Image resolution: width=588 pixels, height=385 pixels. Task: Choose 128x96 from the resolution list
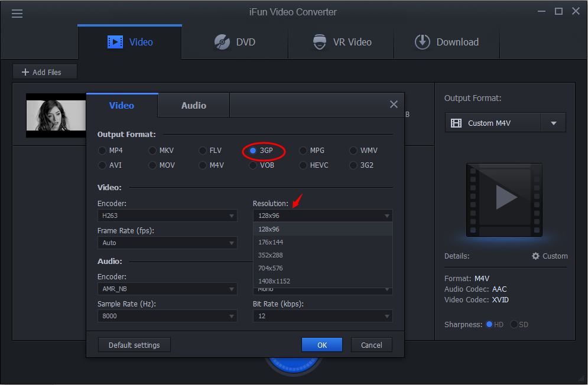pyautogui.click(x=323, y=229)
